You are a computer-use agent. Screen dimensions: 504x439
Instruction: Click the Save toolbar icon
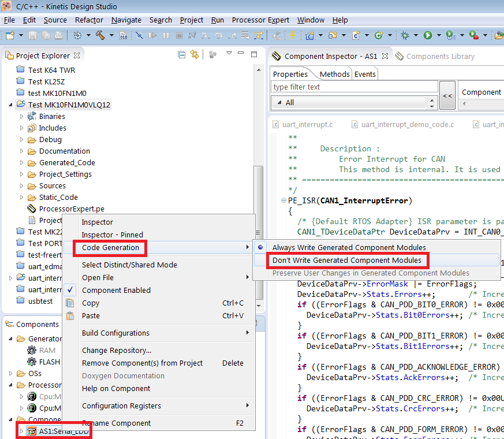pos(32,35)
